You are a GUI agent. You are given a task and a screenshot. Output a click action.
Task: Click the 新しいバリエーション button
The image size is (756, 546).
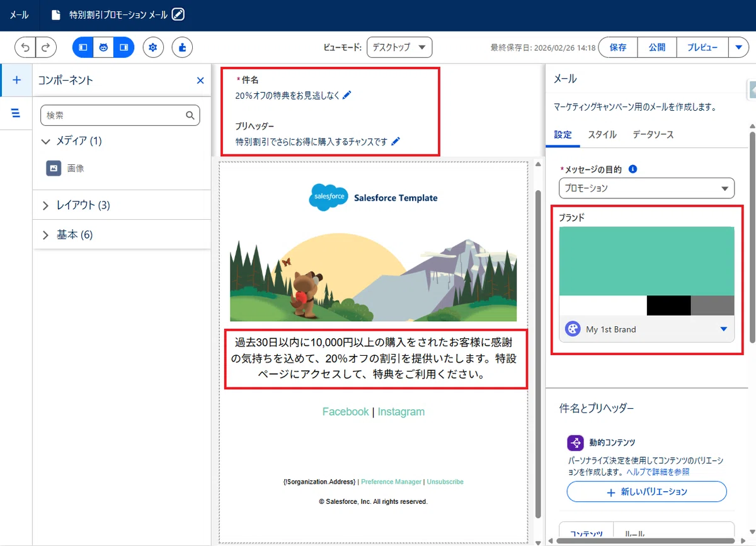click(646, 492)
